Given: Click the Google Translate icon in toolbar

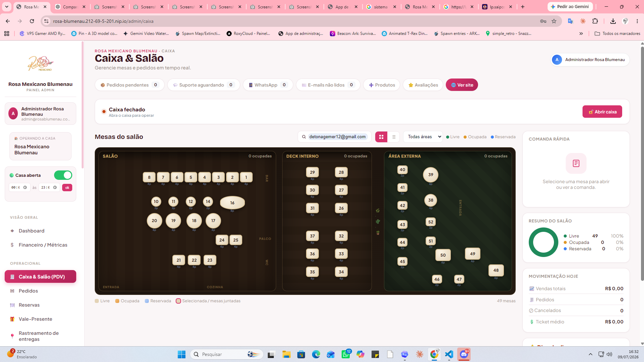Looking at the screenshot, I should (x=570, y=21).
